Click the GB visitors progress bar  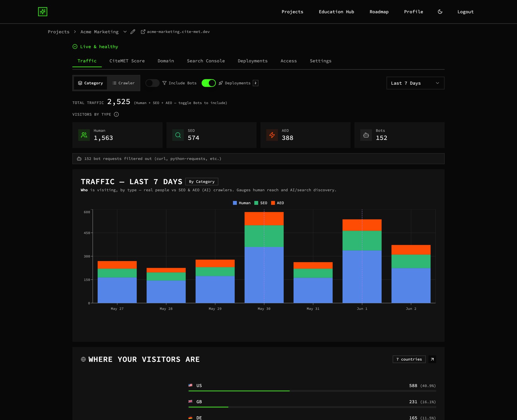312,407
